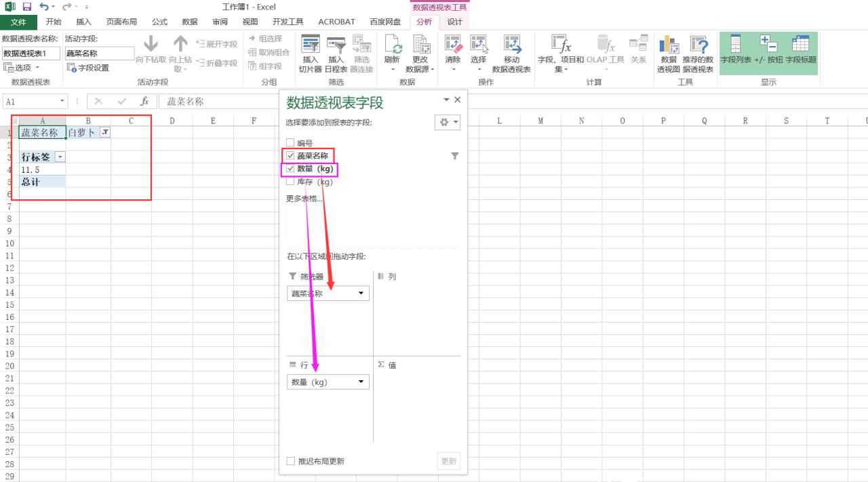The image size is (868, 482).
Task: Click the Drill Down (向下钻取) arrow
Action: (x=151, y=51)
